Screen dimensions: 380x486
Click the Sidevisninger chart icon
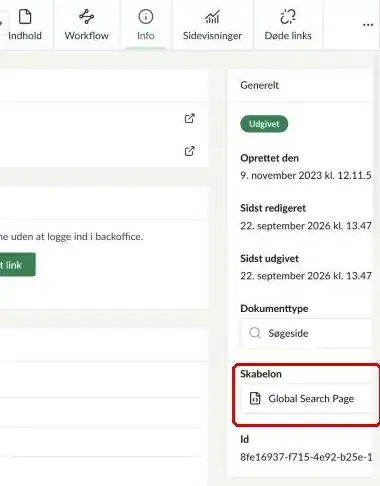click(212, 17)
